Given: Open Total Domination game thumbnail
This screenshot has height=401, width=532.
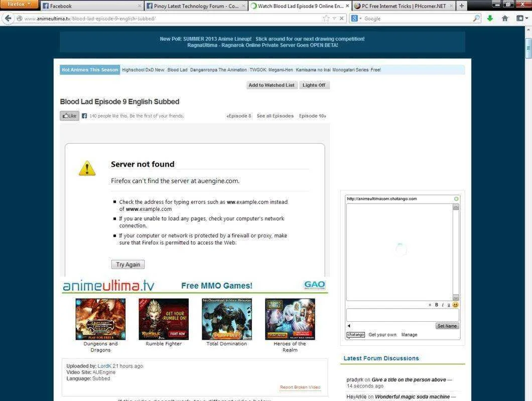Looking at the screenshot, I should (x=227, y=319).
